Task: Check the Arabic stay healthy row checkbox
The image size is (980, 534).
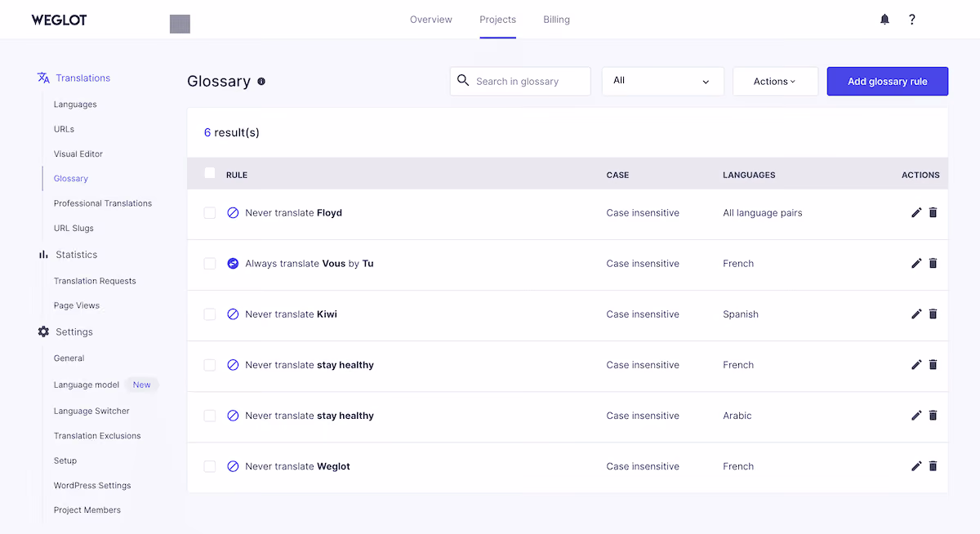Action: (210, 416)
